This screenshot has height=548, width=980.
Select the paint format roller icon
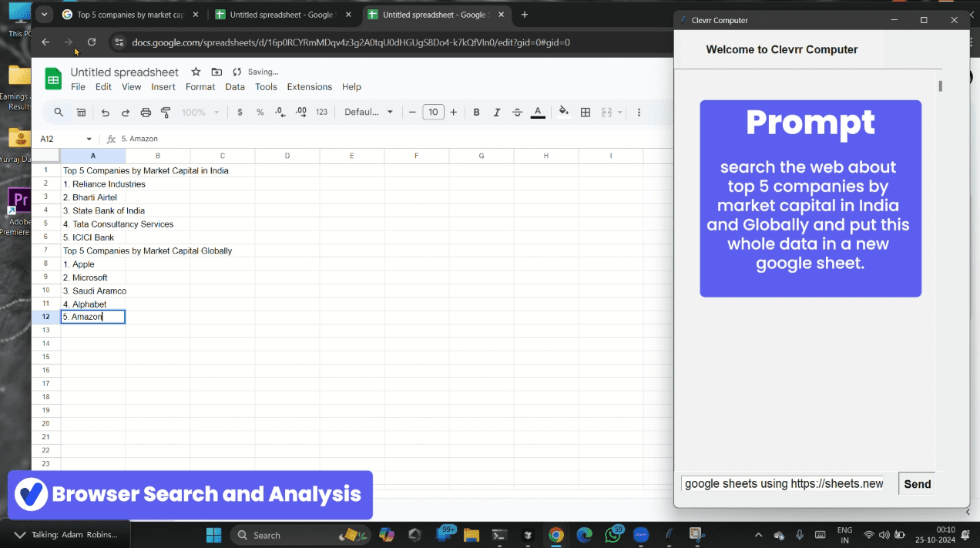[x=166, y=113]
